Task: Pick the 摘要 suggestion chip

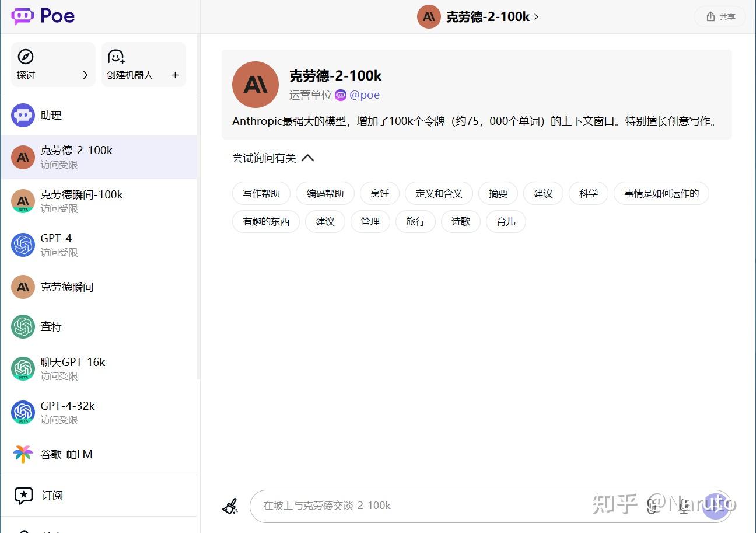Action: point(498,193)
